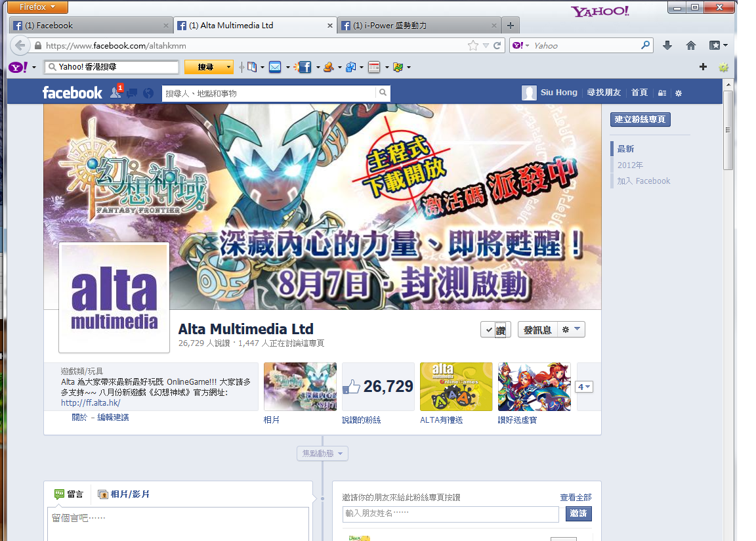Open Siu Hong profile picture in header
Viewport: 756px width, 541px height.
point(529,93)
